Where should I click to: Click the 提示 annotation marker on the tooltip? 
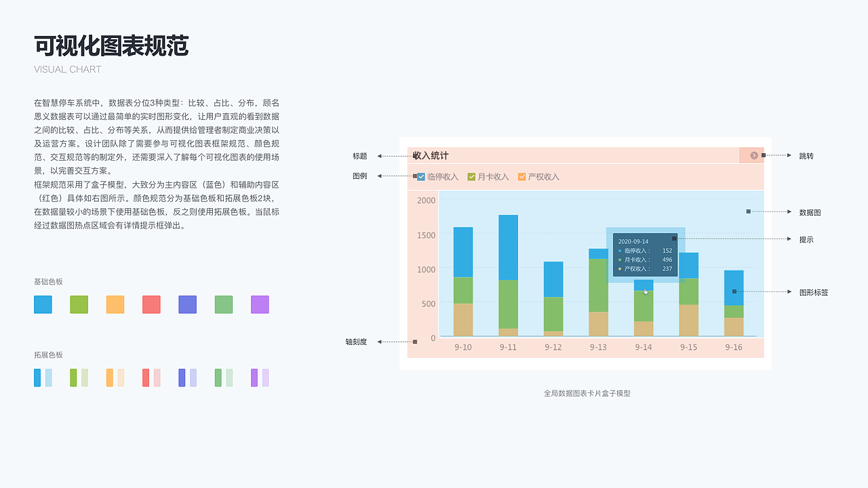tap(673, 238)
